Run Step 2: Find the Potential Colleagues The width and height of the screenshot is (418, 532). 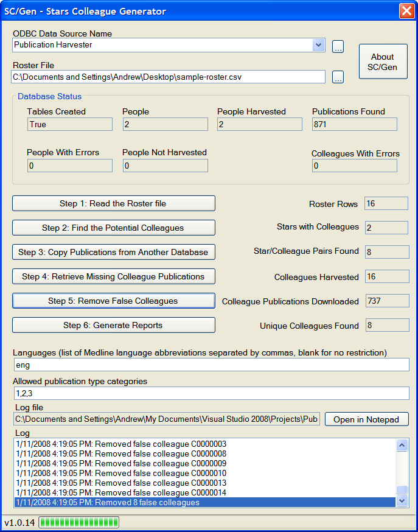[114, 228]
